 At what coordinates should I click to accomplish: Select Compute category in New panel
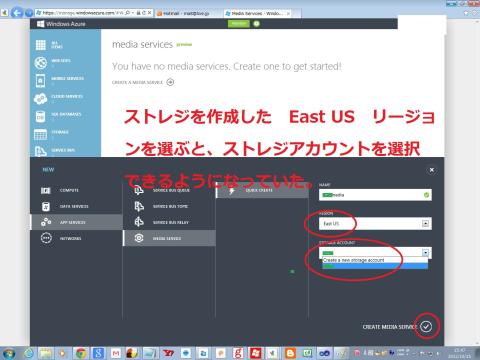(x=76, y=190)
